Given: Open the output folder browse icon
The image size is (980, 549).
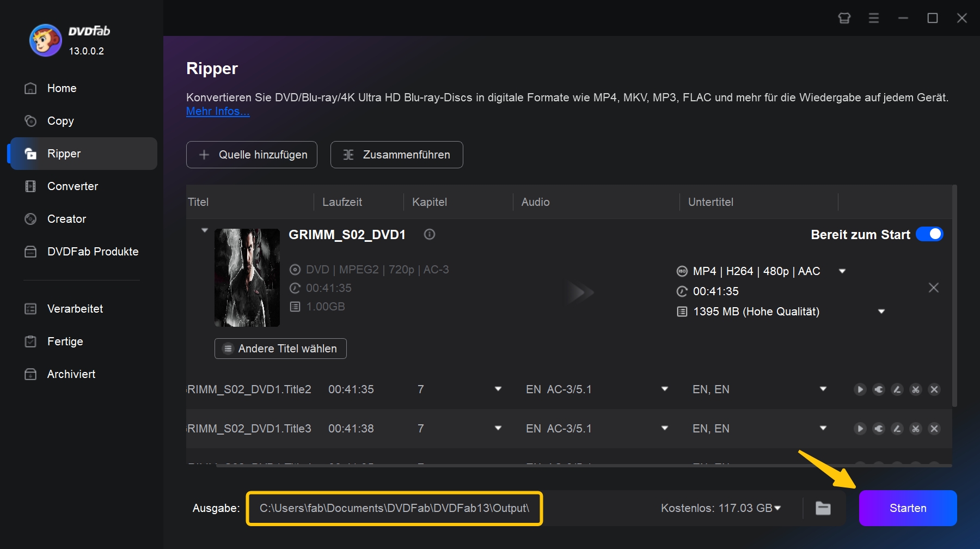Looking at the screenshot, I should tap(823, 508).
